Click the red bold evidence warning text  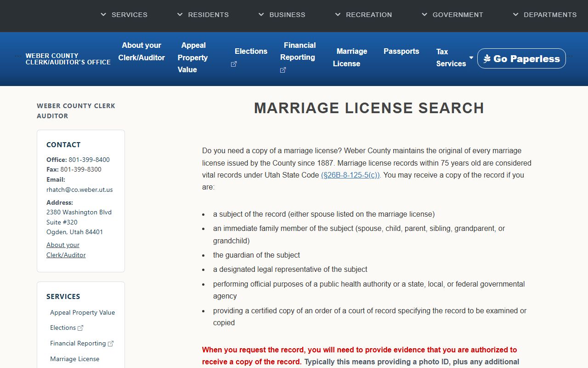click(x=360, y=356)
